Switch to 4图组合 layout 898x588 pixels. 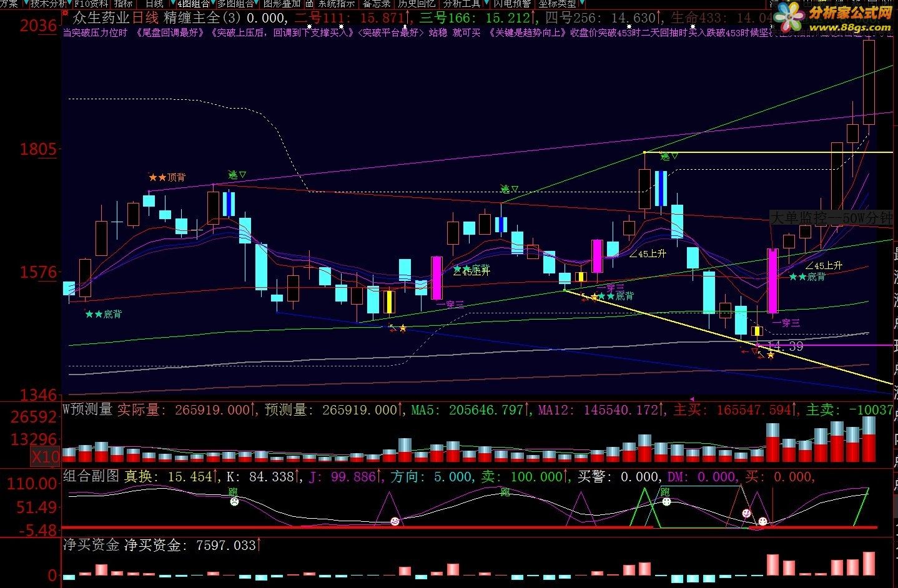[194, 4]
